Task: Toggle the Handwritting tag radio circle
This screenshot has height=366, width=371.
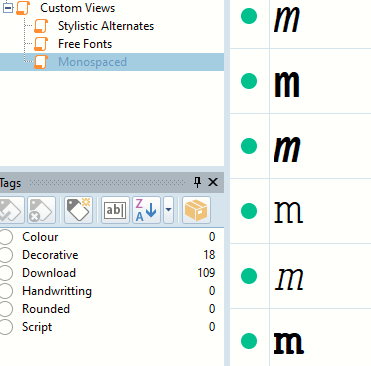Action: 6,291
